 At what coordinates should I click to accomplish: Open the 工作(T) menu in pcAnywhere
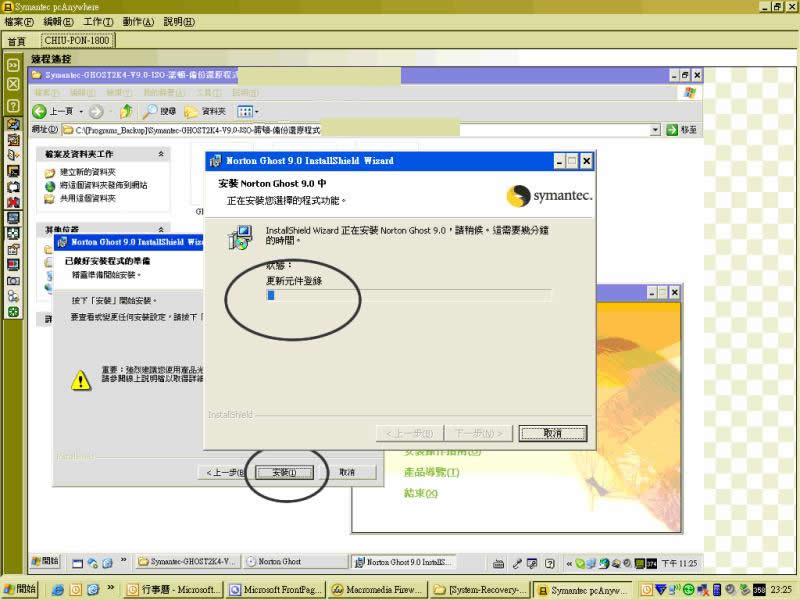click(x=98, y=22)
